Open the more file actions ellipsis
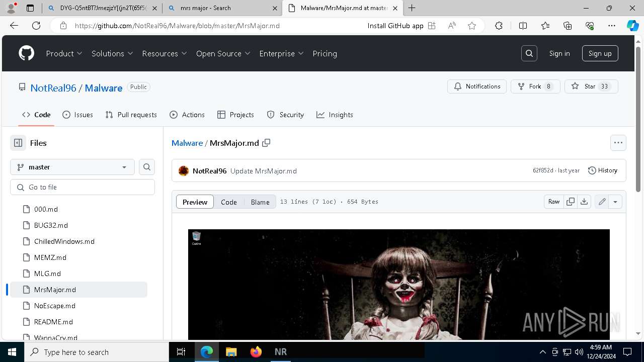 (618, 143)
